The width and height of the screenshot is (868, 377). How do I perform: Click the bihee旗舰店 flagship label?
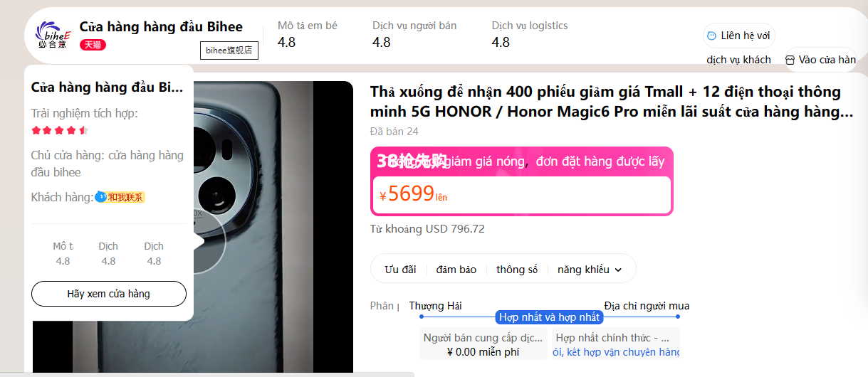[229, 51]
